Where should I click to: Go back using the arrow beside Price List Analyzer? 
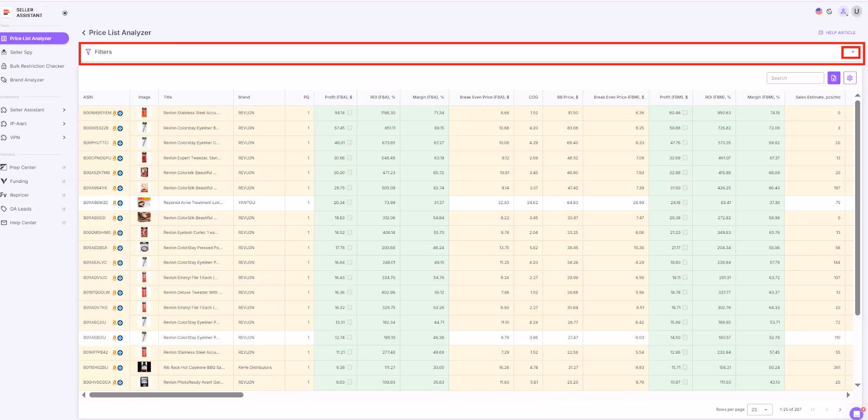(84, 33)
